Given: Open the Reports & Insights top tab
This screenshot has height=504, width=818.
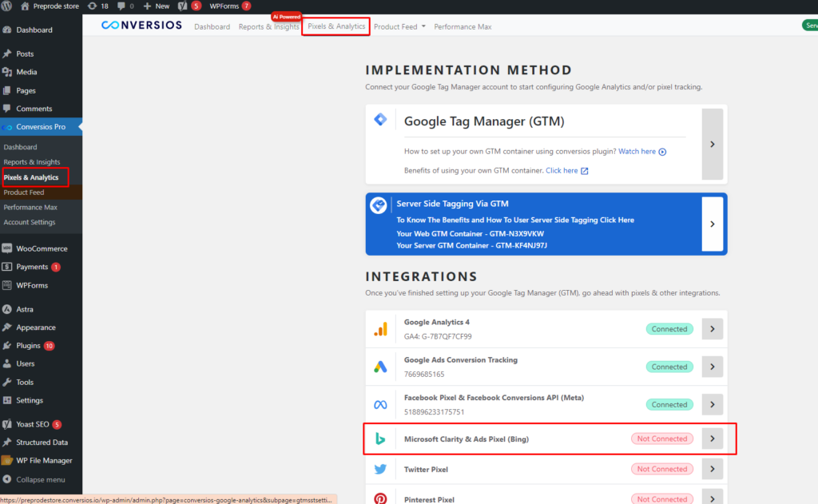Looking at the screenshot, I should tap(268, 26).
